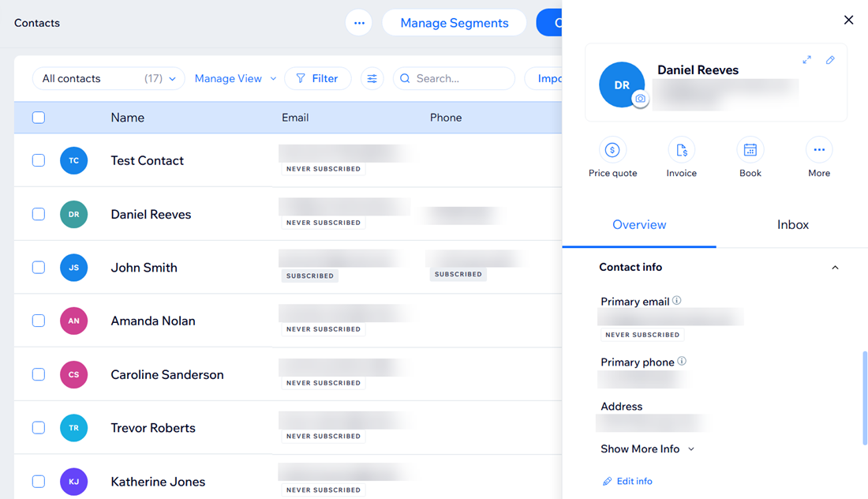The image size is (868, 499).
Task: Expand Show More Info
Action: [x=647, y=449]
